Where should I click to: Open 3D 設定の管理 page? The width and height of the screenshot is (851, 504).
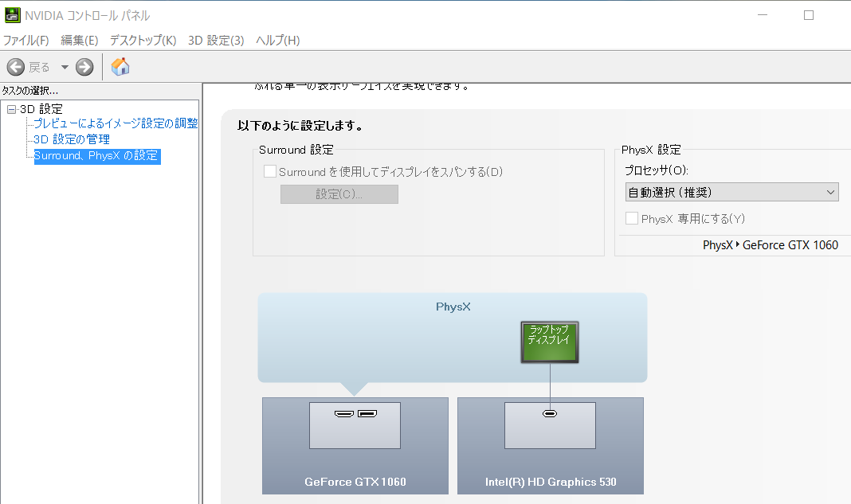pyautogui.click(x=72, y=139)
